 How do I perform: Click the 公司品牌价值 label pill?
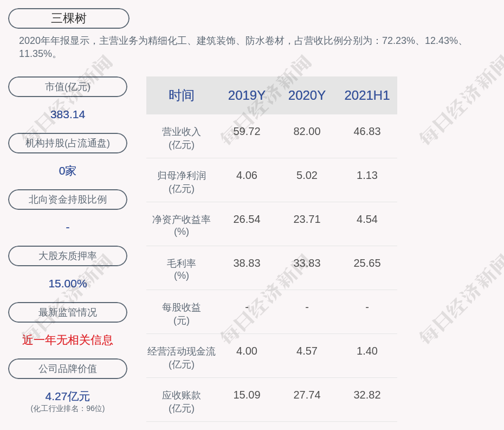point(68,369)
